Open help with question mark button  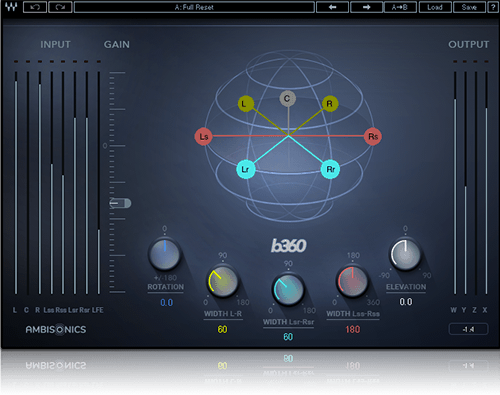click(x=493, y=7)
